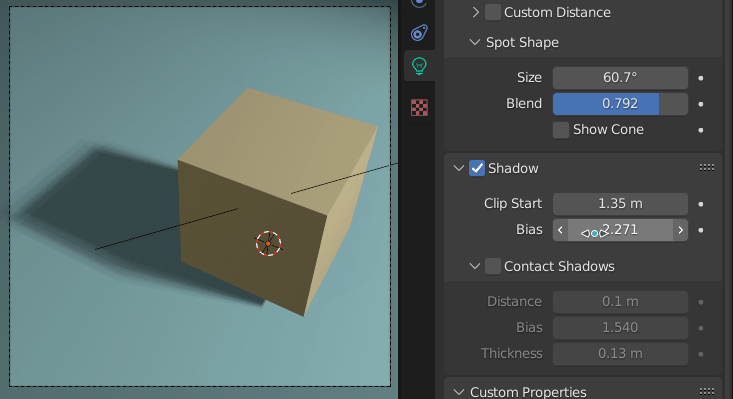Click the Clip Start field 1.35 m
The width and height of the screenshot is (733, 399).
(620, 204)
